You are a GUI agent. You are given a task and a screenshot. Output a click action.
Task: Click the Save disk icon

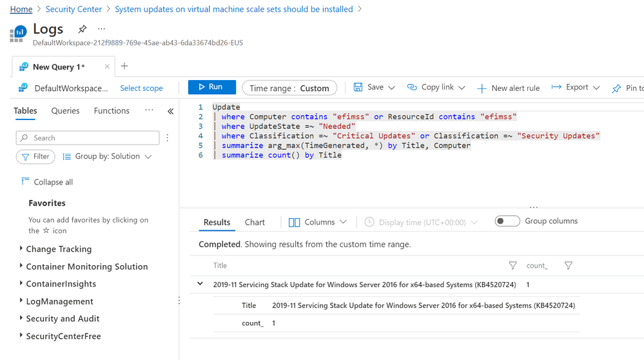[x=358, y=87]
